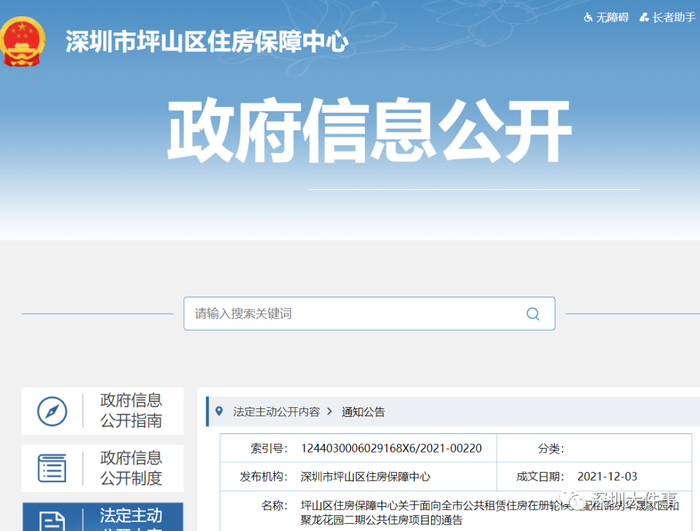
Task: Click the compass icon for 政府信息公开指南
Action: (x=52, y=411)
